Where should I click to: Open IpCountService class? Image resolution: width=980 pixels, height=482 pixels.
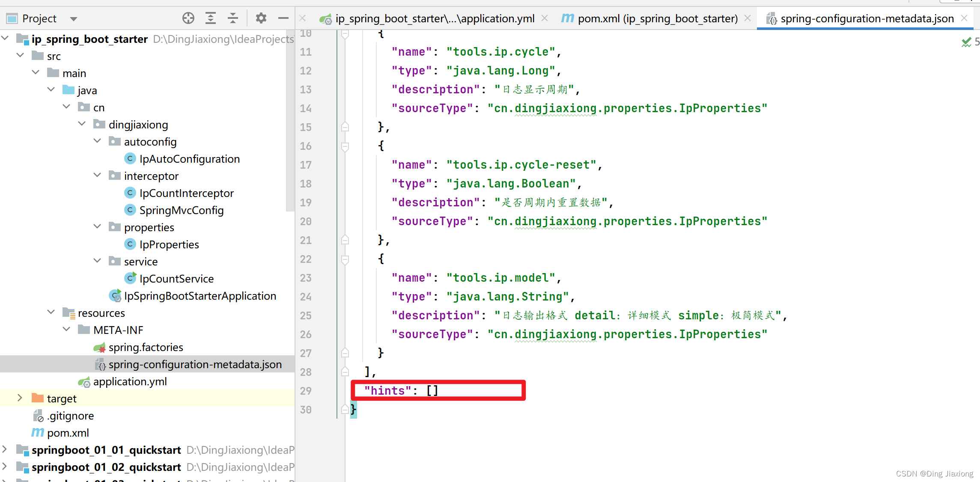pyautogui.click(x=176, y=279)
